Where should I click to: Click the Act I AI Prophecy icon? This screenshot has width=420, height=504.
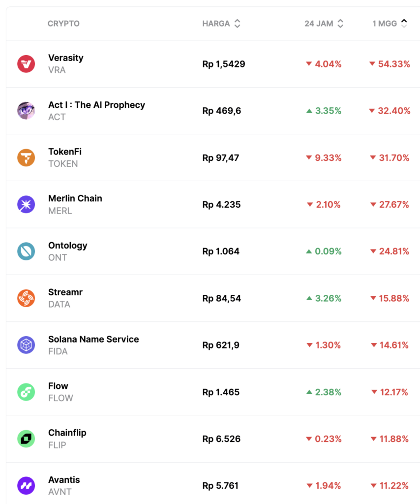pos(26,111)
